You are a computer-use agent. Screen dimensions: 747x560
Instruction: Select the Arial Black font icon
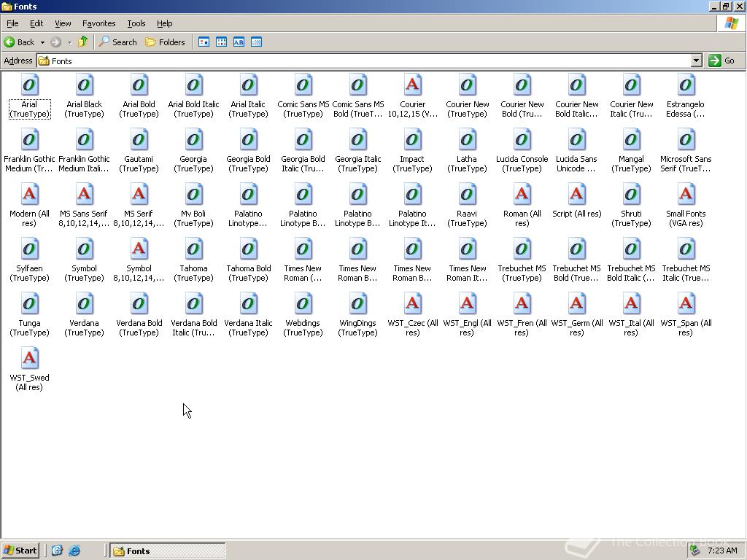[x=85, y=85]
